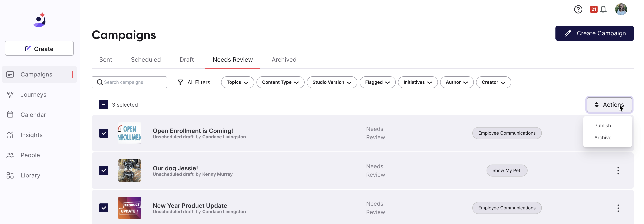Toggle the Actions dropdown button

(x=609, y=105)
